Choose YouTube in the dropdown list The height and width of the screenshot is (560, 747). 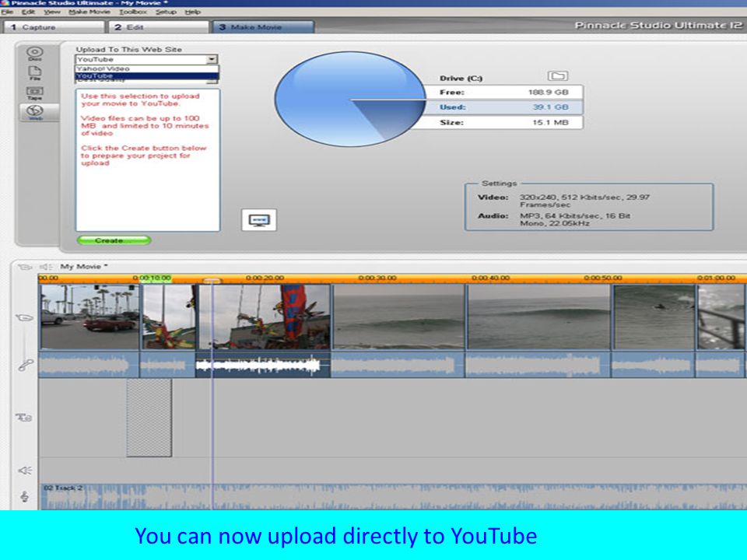(147, 75)
